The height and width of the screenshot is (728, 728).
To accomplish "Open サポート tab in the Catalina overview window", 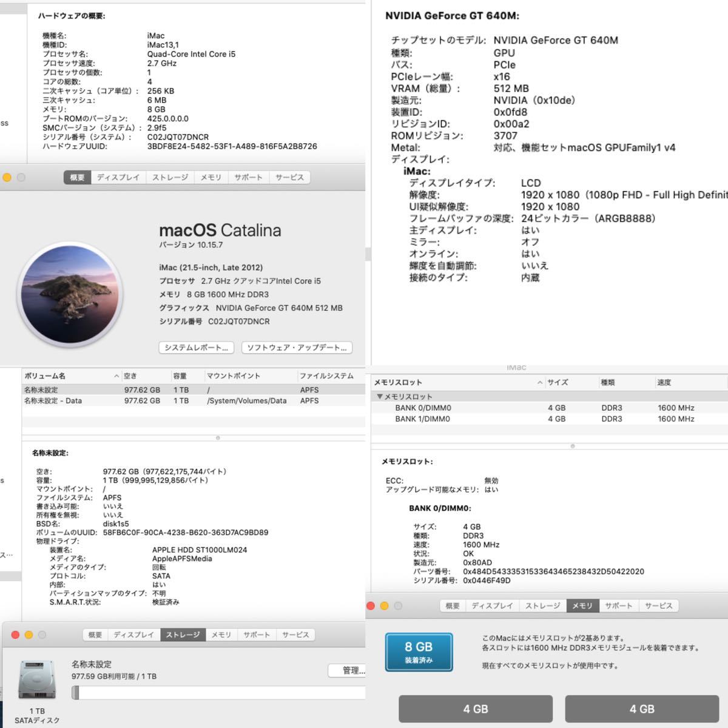I will point(249,177).
